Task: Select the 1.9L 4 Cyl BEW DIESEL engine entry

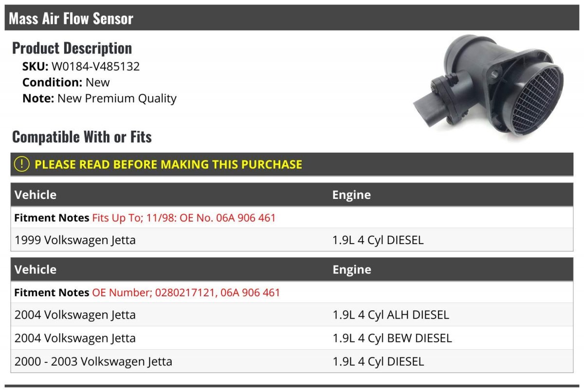Action: coord(392,338)
